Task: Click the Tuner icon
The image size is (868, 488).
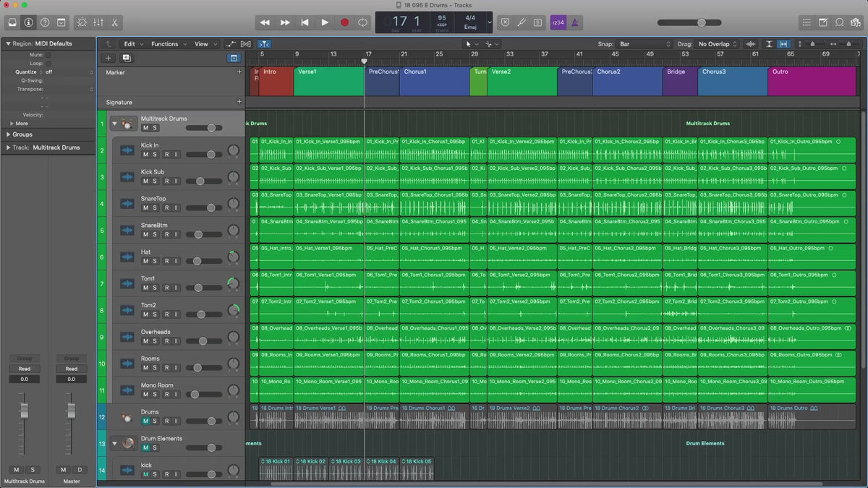Action: (x=521, y=22)
